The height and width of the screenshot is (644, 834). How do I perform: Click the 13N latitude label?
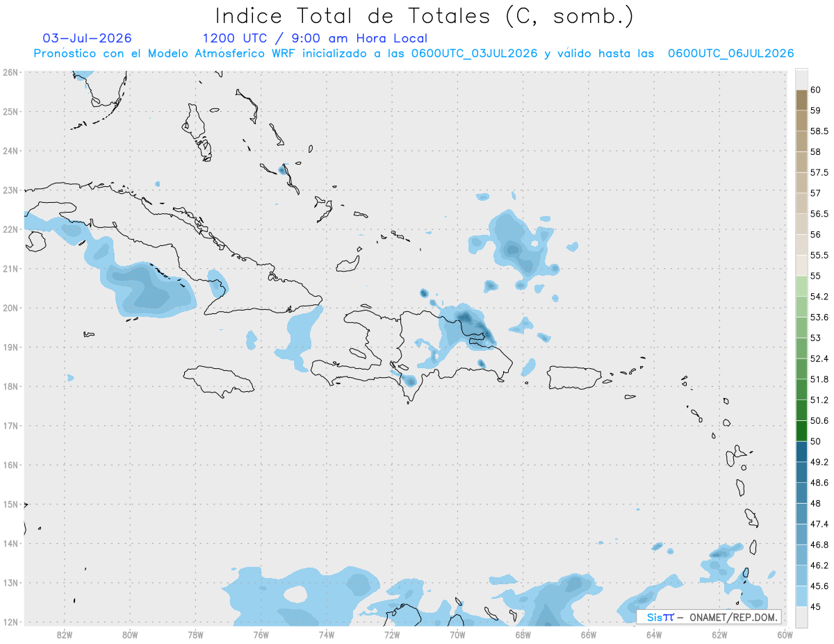pos(10,583)
